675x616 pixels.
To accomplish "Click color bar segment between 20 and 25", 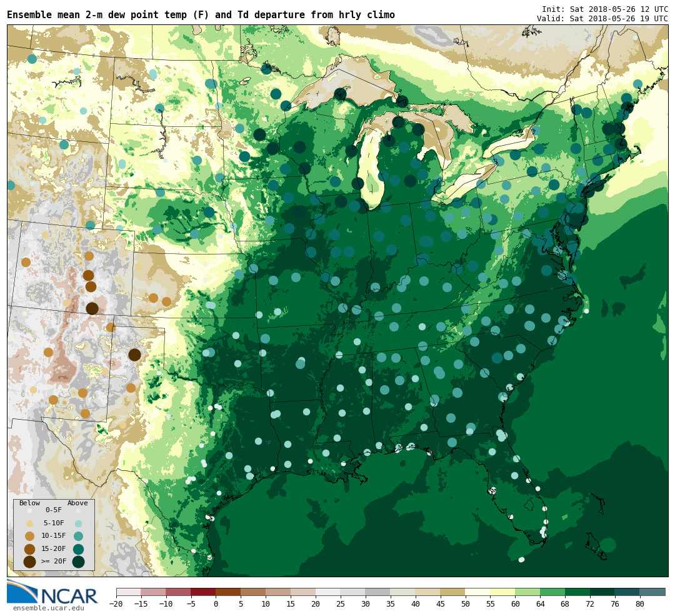I will point(329,592).
